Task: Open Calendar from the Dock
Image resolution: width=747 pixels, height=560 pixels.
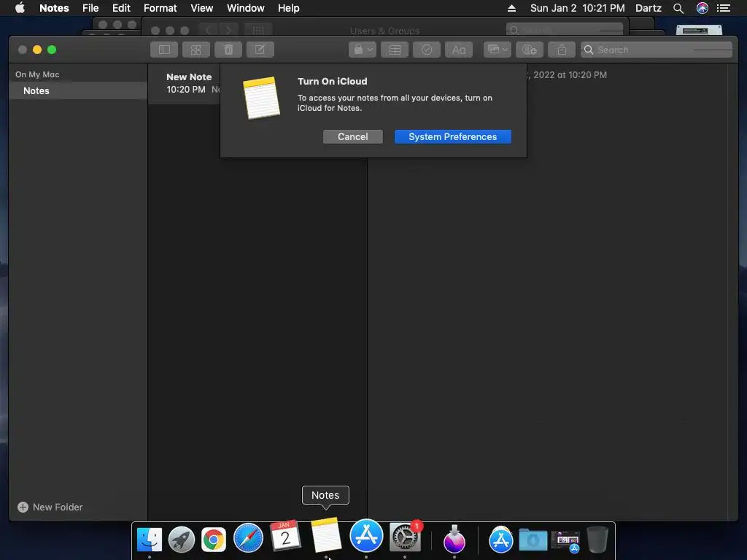Action: (x=285, y=535)
